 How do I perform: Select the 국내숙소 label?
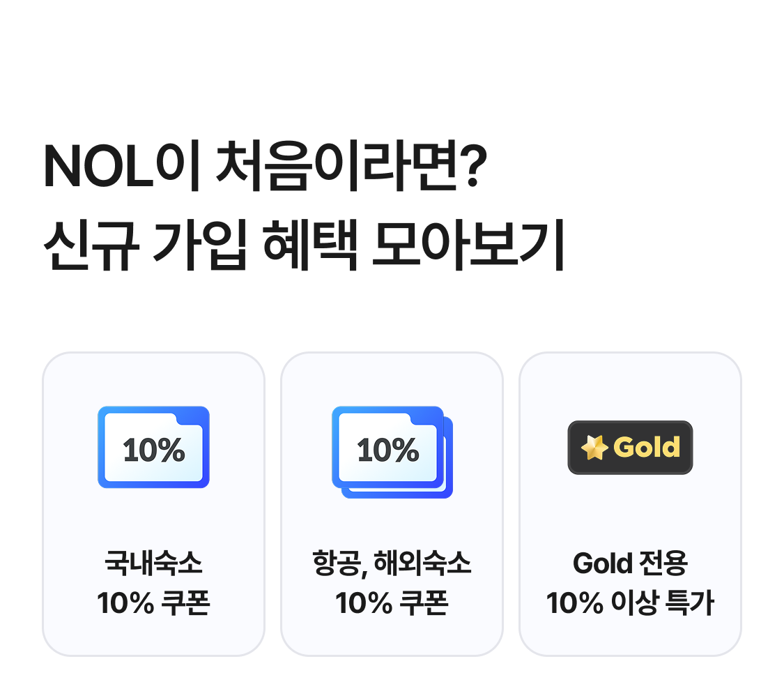click(153, 563)
